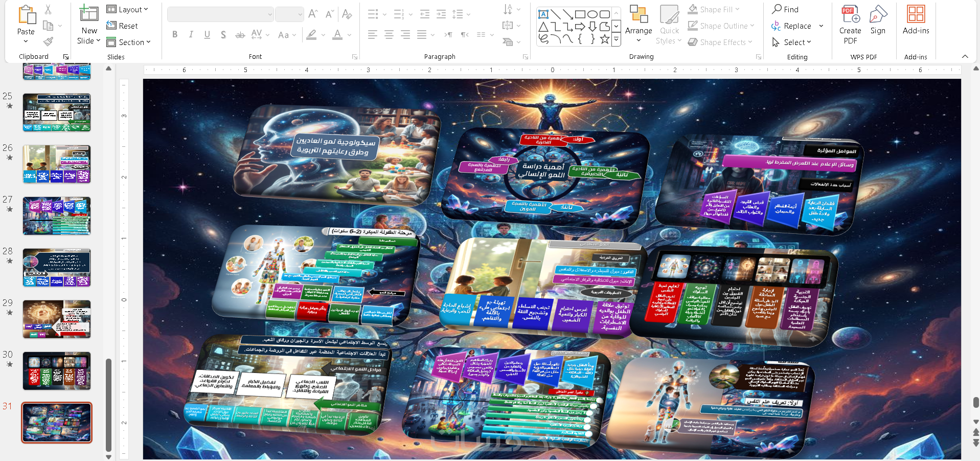
Task: Choose the 5-point Star shape
Action: pyautogui.click(x=605, y=39)
